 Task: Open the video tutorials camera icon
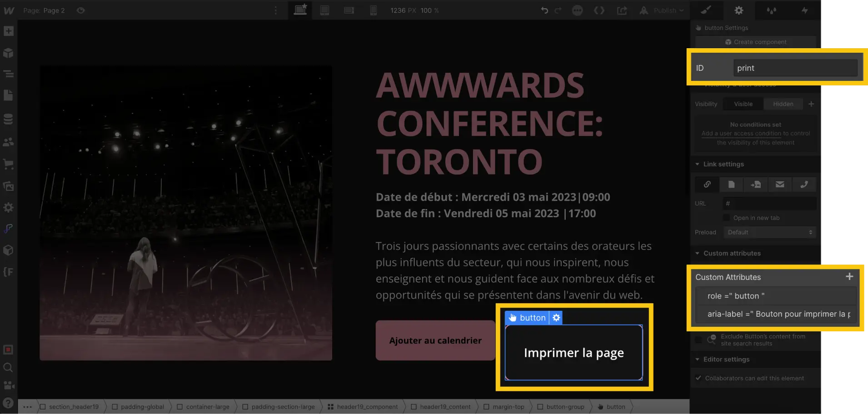click(9, 385)
